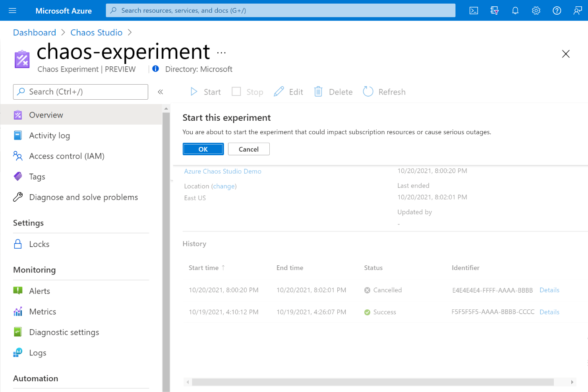Cancel the Start this experiment dialog
The width and height of the screenshot is (588, 392).
[249, 149]
